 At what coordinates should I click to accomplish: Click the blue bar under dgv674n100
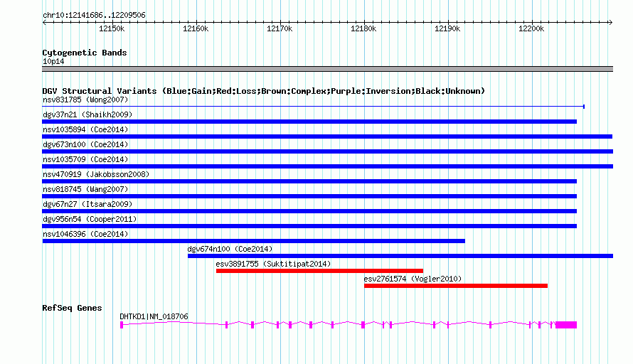click(x=400, y=256)
